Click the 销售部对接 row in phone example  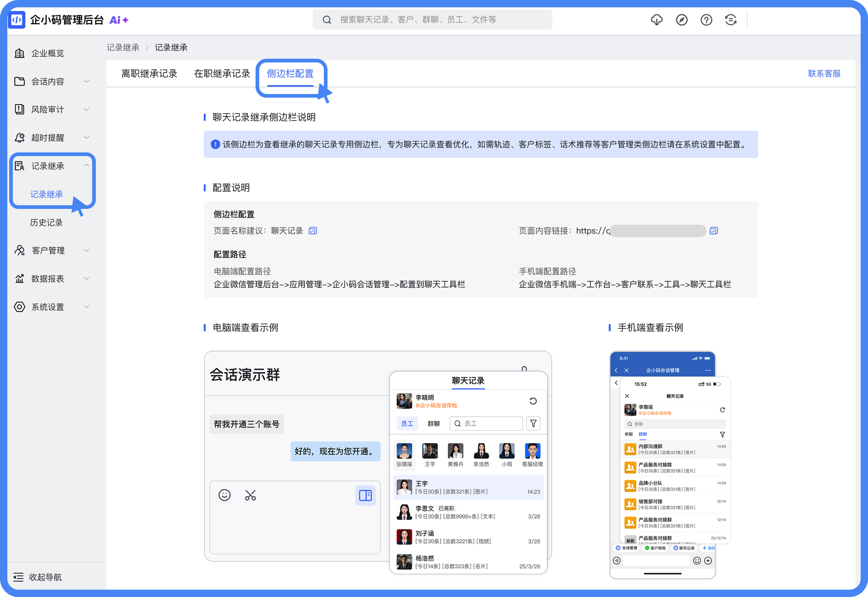coord(675,504)
